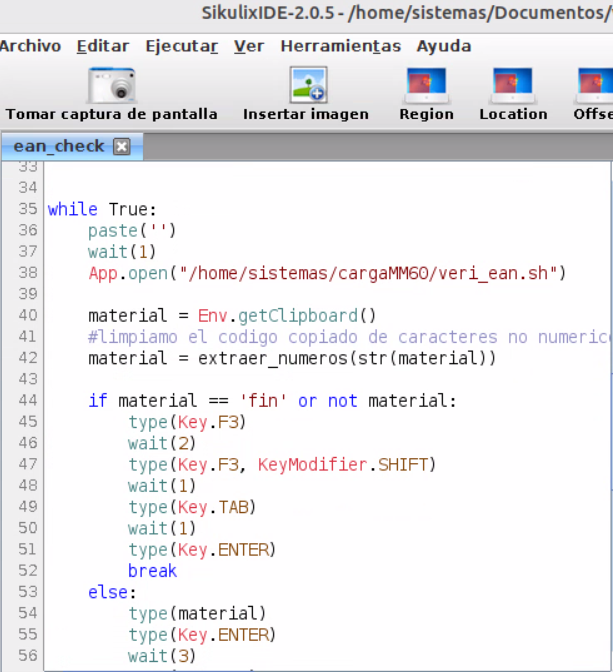Click the "if material == 'fin'" line

272,401
